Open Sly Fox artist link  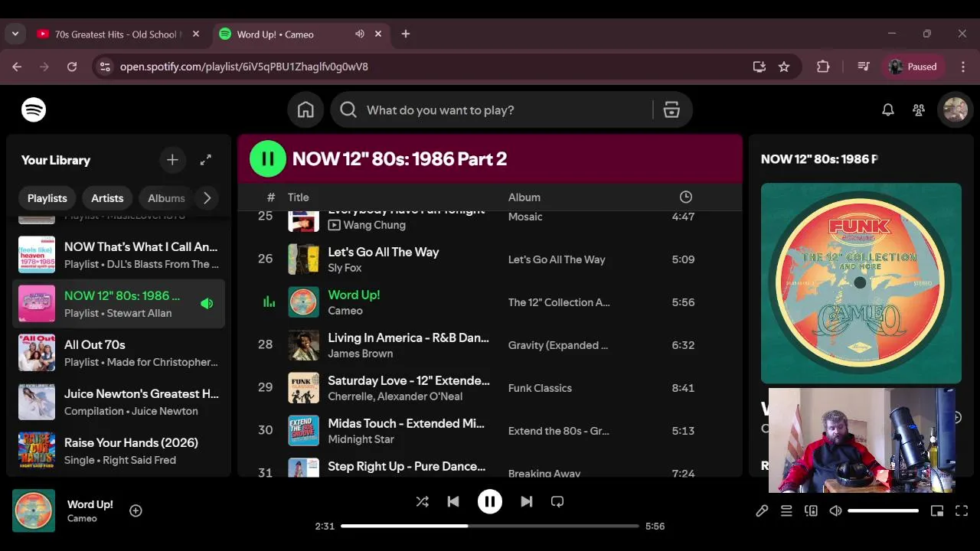[x=345, y=268]
